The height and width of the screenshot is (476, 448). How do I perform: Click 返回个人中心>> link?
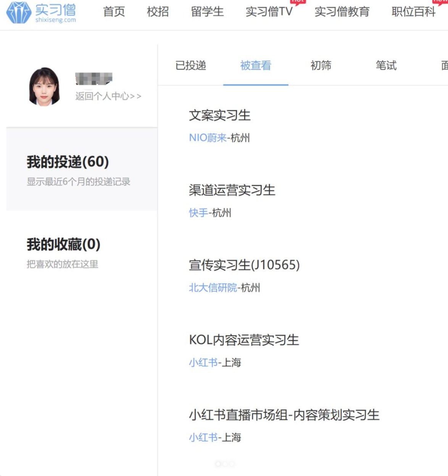[x=107, y=96]
